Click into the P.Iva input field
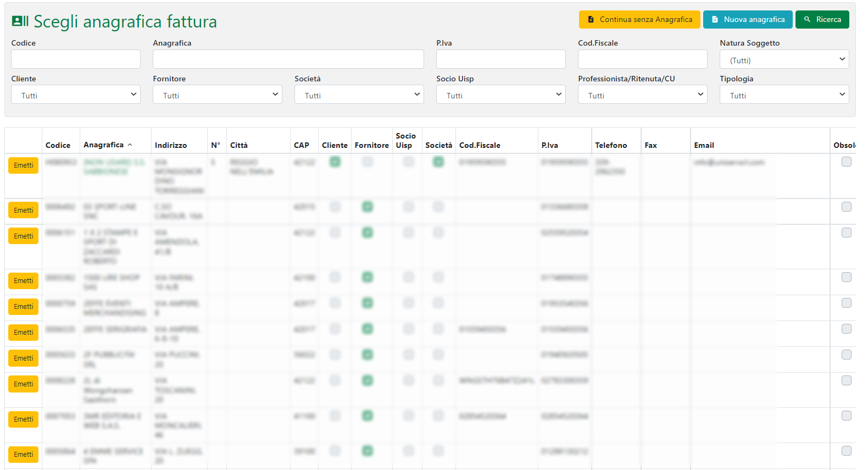868x470 pixels. pos(500,59)
